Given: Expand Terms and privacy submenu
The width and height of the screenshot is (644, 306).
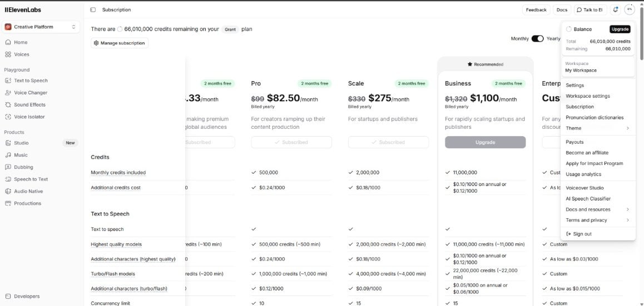Looking at the screenshot, I should point(598,220).
